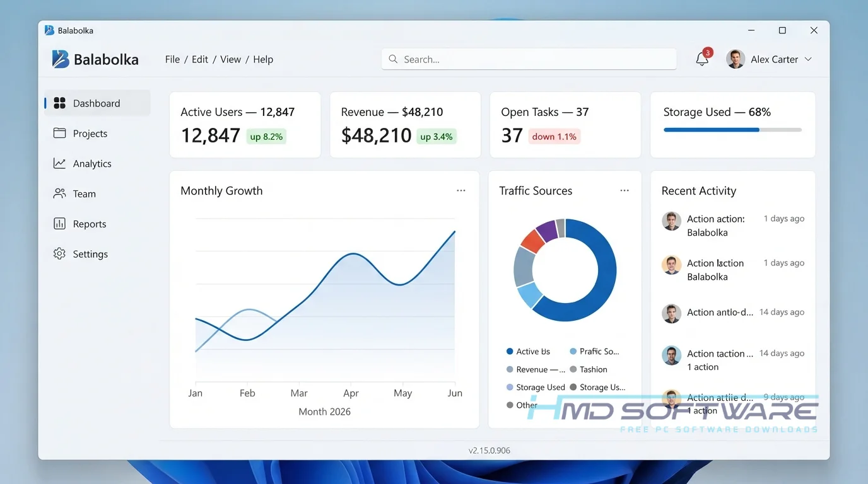Click version number 'v2.15.0.906' in footer

pos(490,451)
